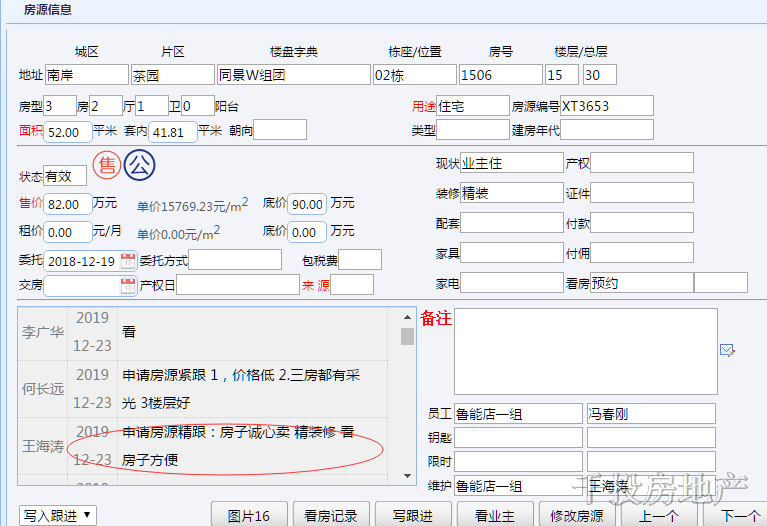
Task: Click the blue 公 (public listing) circle icon
Action: (x=140, y=165)
